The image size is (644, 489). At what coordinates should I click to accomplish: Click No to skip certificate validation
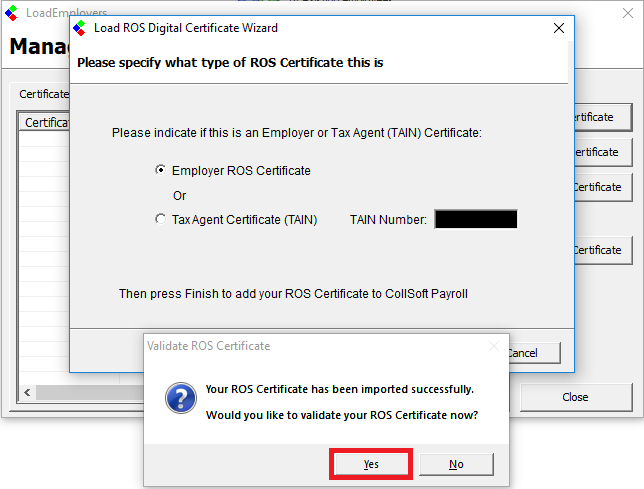(456, 464)
